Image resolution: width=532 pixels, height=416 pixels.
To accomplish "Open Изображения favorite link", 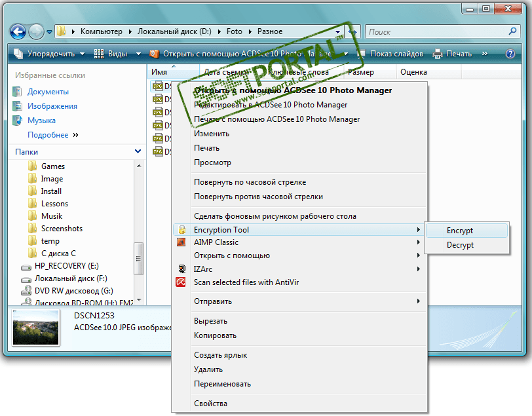I will click(x=52, y=106).
